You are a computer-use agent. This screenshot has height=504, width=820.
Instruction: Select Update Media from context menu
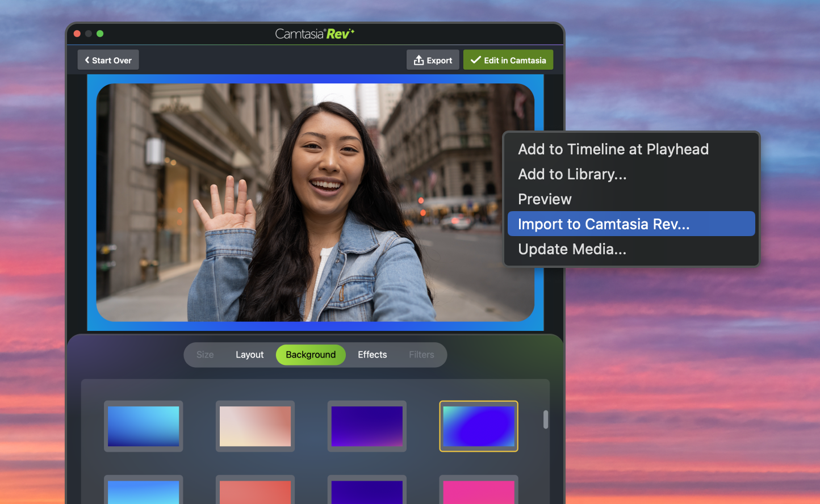tap(631, 249)
